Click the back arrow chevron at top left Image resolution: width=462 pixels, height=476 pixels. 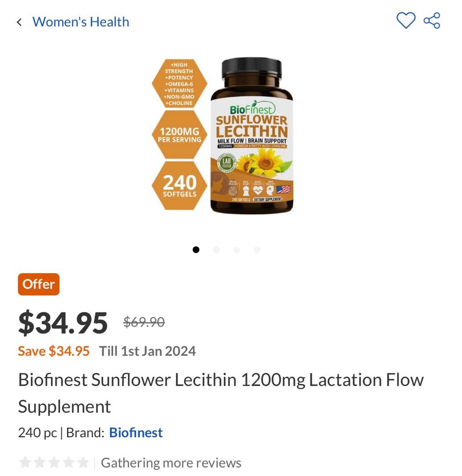click(19, 21)
